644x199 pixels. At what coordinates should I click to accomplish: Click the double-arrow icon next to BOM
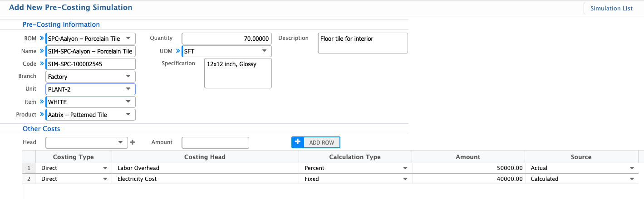pyautogui.click(x=42, y=39)
